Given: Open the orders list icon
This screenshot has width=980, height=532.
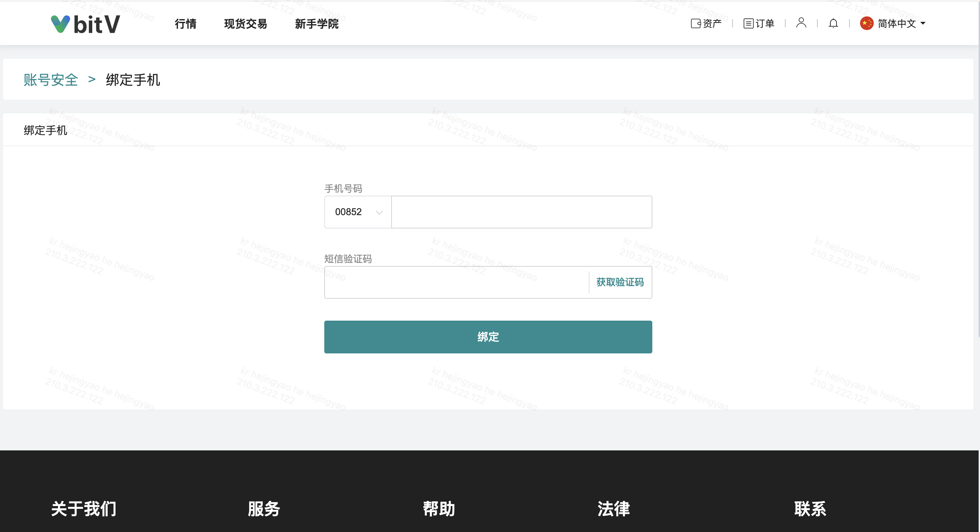Looking at the screenshot, I should point(748,24).
